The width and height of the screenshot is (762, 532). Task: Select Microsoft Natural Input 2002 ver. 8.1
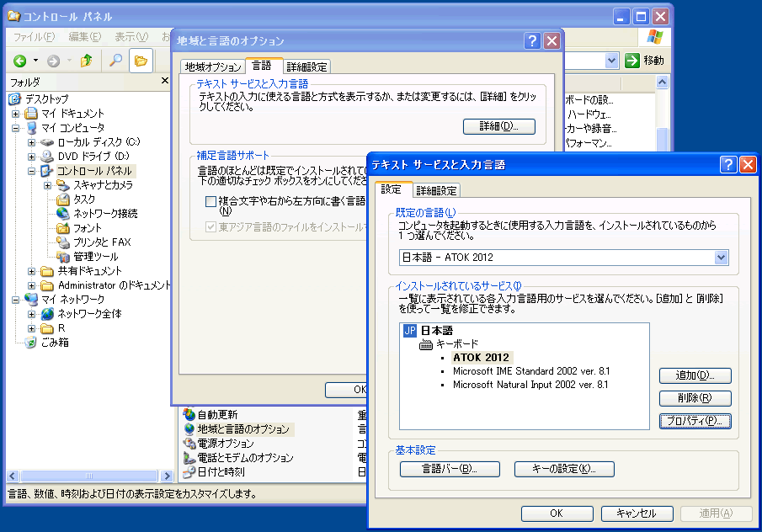tap(530, 385)
